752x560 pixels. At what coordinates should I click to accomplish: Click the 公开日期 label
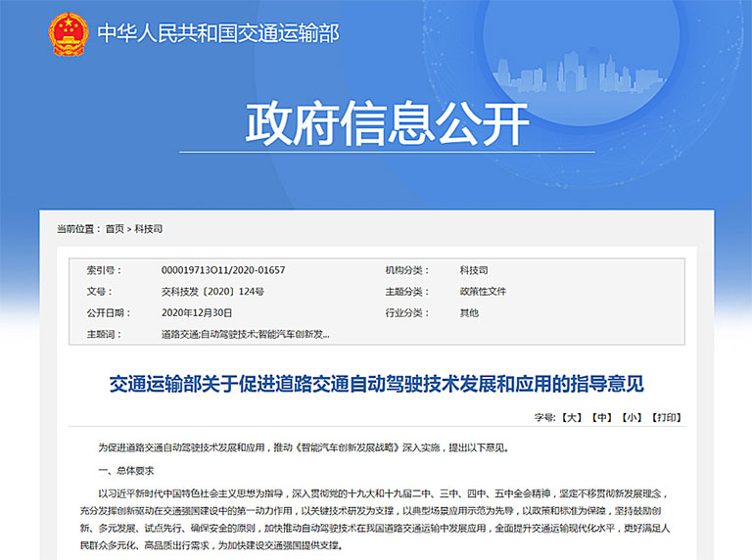tap(109, 313)
